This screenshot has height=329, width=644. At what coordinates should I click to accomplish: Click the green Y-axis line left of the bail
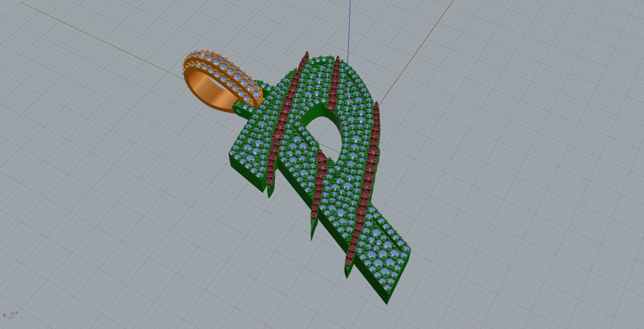[x=103, y=41]
